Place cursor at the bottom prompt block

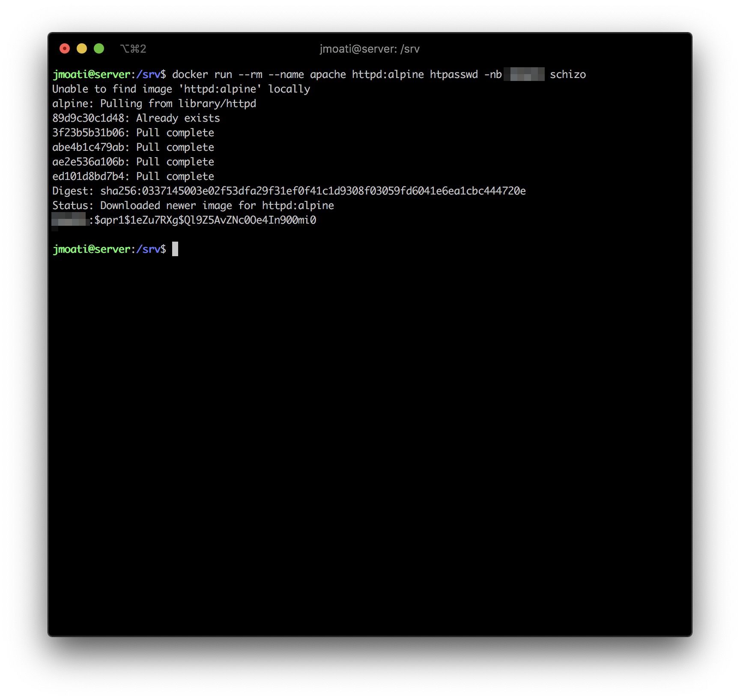175,249
